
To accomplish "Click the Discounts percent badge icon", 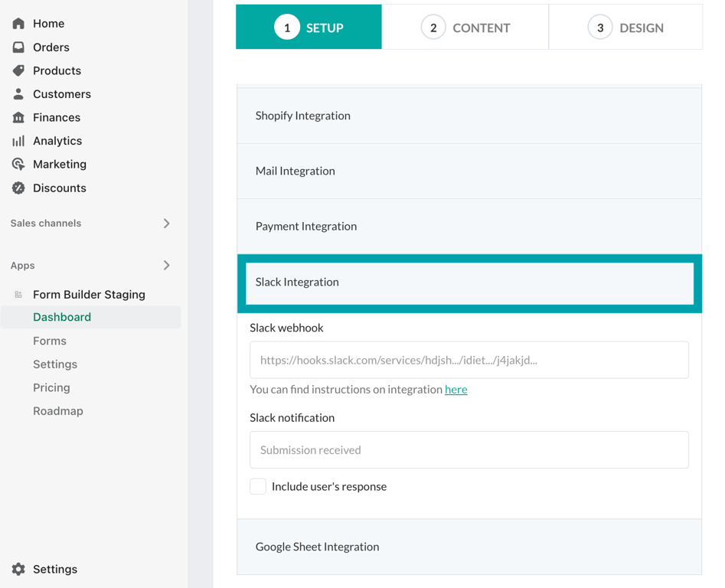I will pyautogui.click(x=18, y=188).
